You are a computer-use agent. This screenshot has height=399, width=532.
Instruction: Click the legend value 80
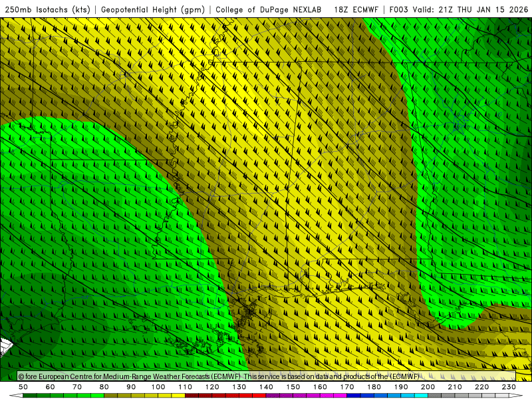tap(104, 387)
